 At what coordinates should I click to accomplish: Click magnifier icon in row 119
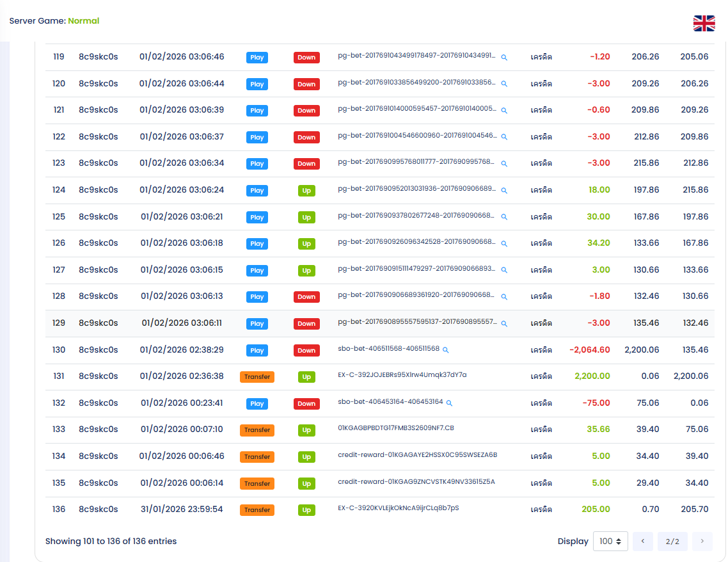point(504,58)
